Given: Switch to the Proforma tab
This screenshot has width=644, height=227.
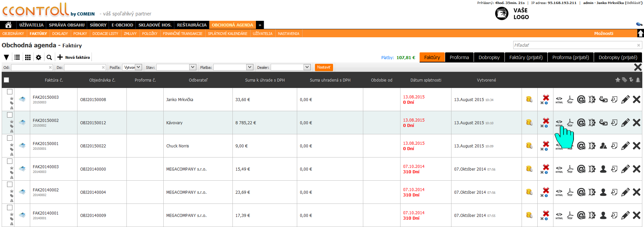Looking at the screenshot, I should (x=459, y=57).
